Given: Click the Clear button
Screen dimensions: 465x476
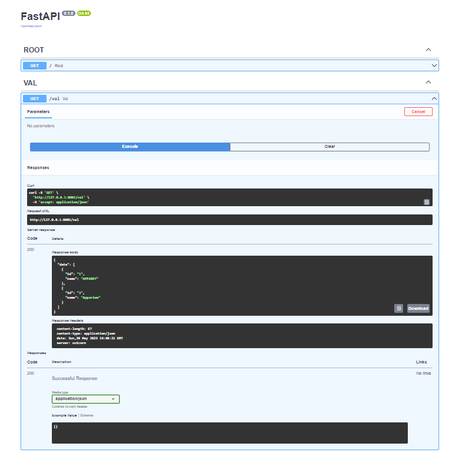Looking at the screenshot, I should (x=329, y=147).
